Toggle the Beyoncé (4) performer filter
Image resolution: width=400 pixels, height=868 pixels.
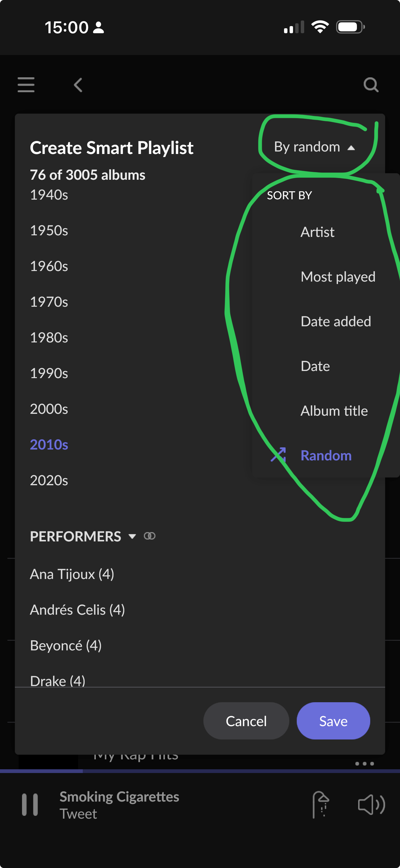[66, 646]
